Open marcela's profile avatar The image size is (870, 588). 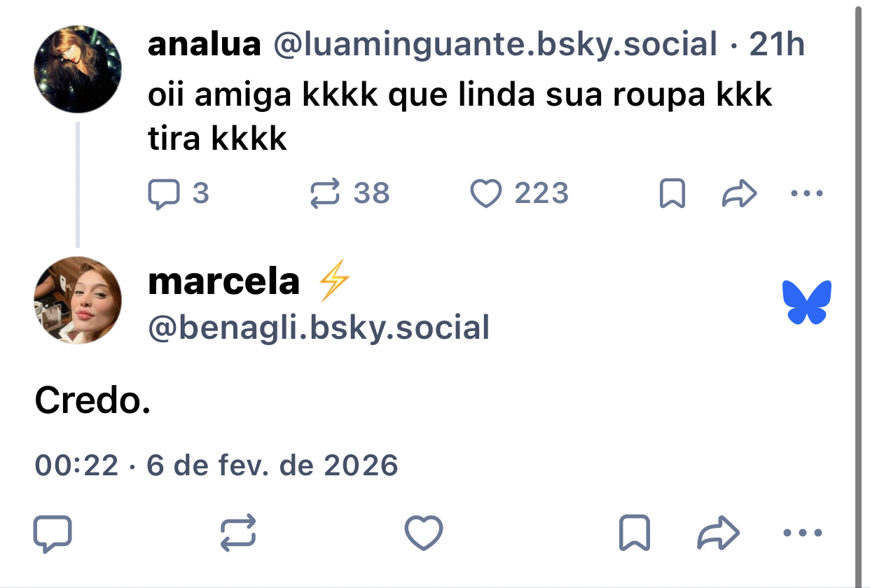pyautogui.click(x=78, y=300)
